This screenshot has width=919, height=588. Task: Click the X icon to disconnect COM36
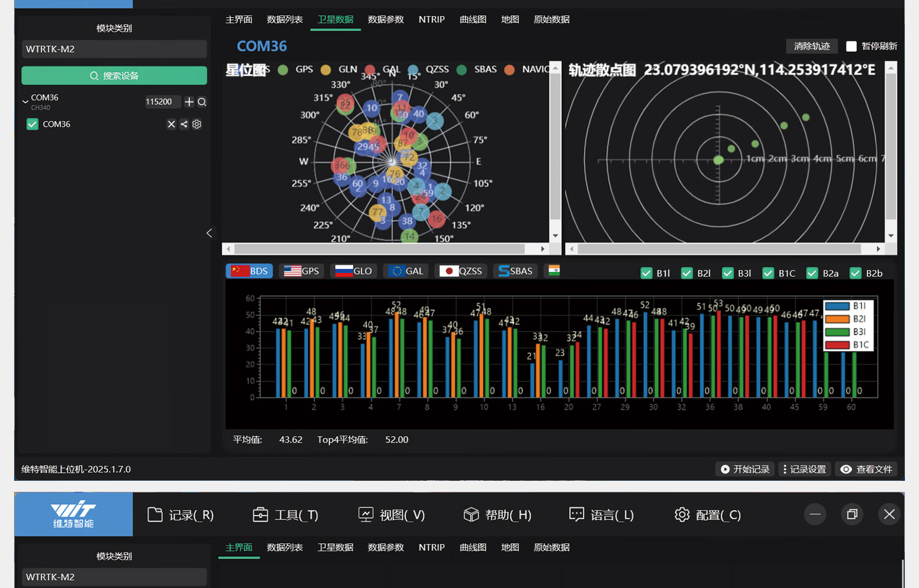pos(172,124)
